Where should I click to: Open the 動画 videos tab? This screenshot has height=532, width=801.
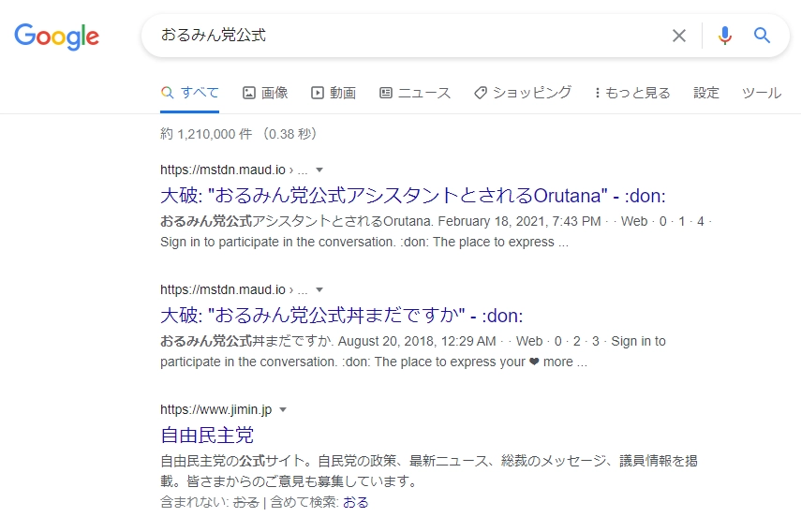pos(334,93)
